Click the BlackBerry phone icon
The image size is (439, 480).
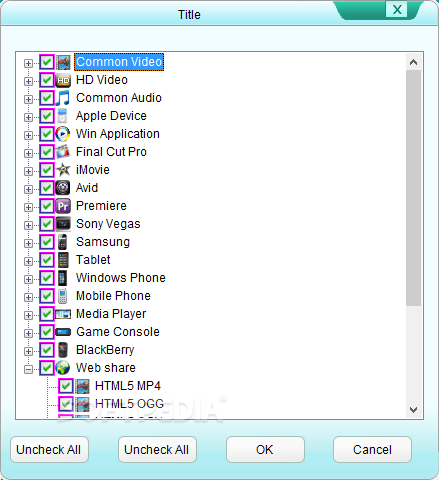pyautogui.click(x=63, y=350)
